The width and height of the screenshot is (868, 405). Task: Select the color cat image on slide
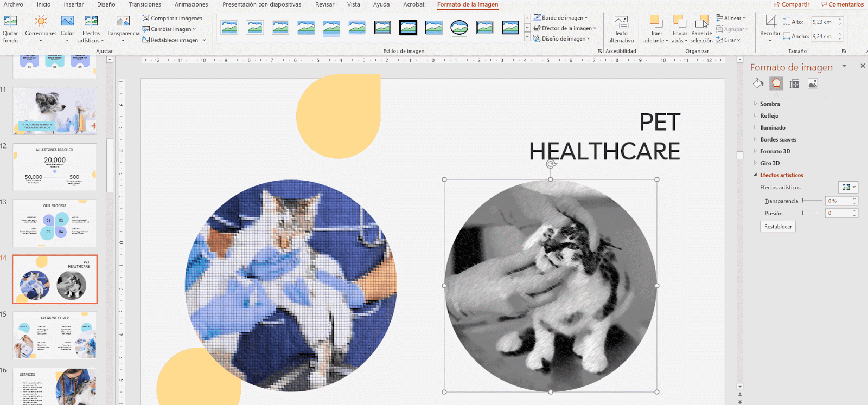[x=291, y=286]
